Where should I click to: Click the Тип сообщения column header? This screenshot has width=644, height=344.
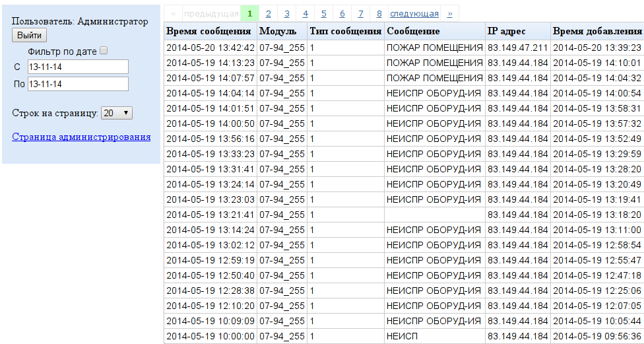pyautogui.click(x=346, y=31)
